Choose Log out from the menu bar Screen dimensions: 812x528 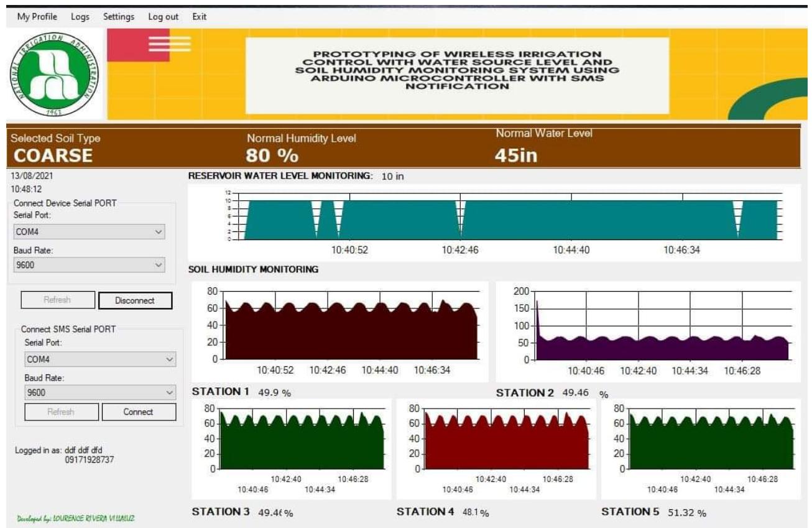pos(164,17)
